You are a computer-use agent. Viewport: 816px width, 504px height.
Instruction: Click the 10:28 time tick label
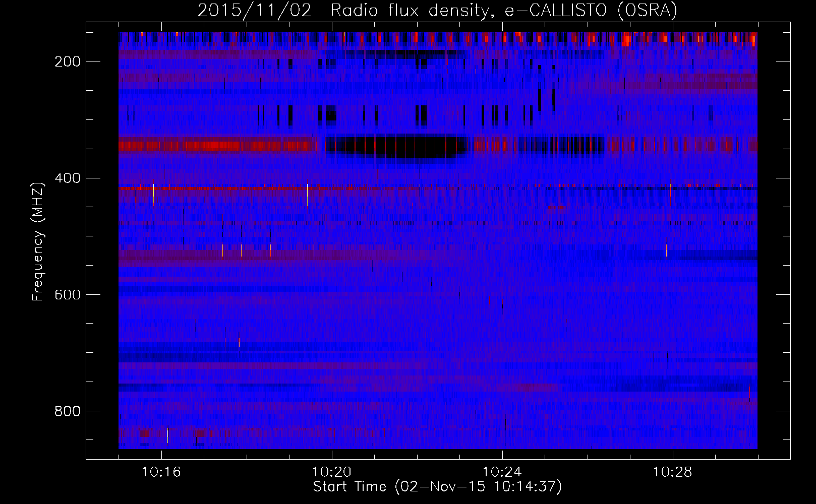(673, 472)
